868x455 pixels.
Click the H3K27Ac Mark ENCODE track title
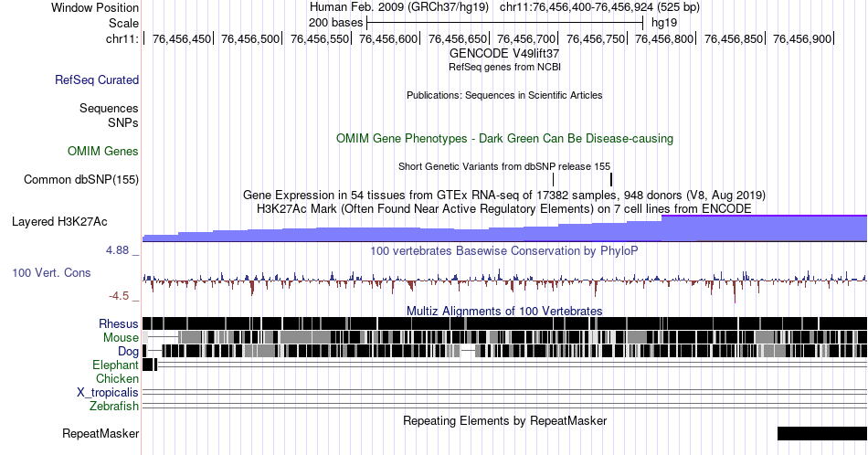click(504, 208)
